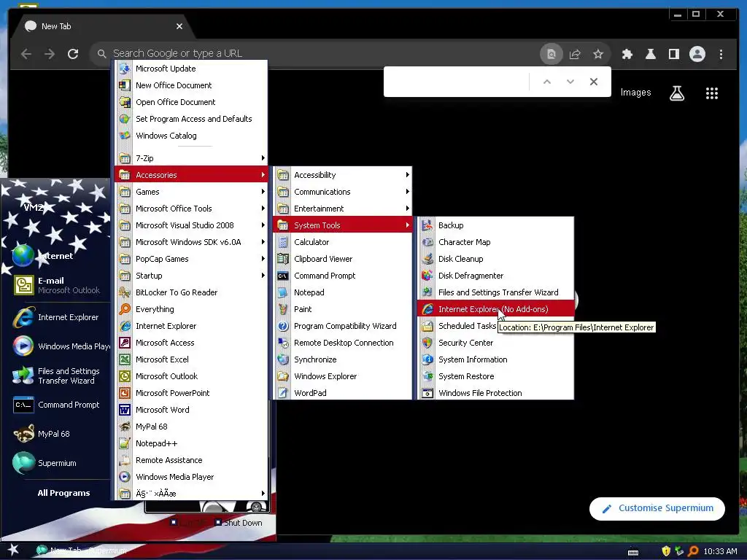The height and width of the screenshot is (560, 747).
Task: Click All Programs in Start menu
Action: [64, 493]
